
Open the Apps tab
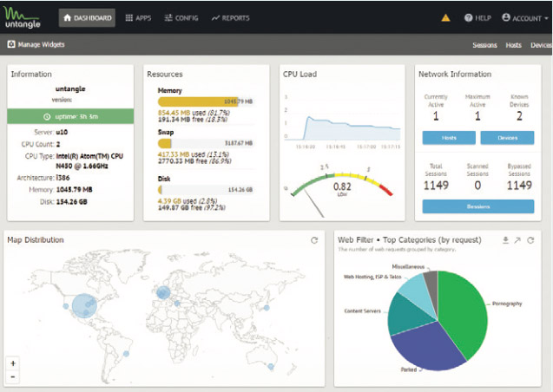click(138, 18)
